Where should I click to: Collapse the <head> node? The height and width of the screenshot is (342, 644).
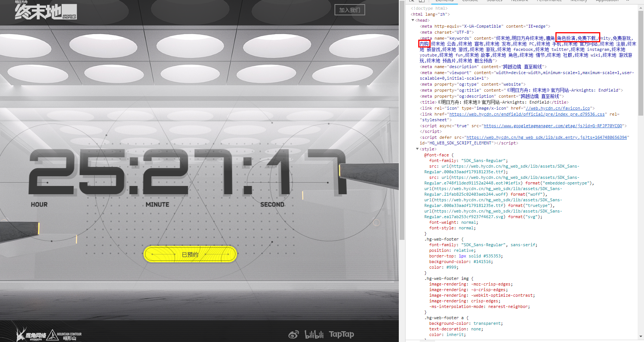(x=413, y=20)
